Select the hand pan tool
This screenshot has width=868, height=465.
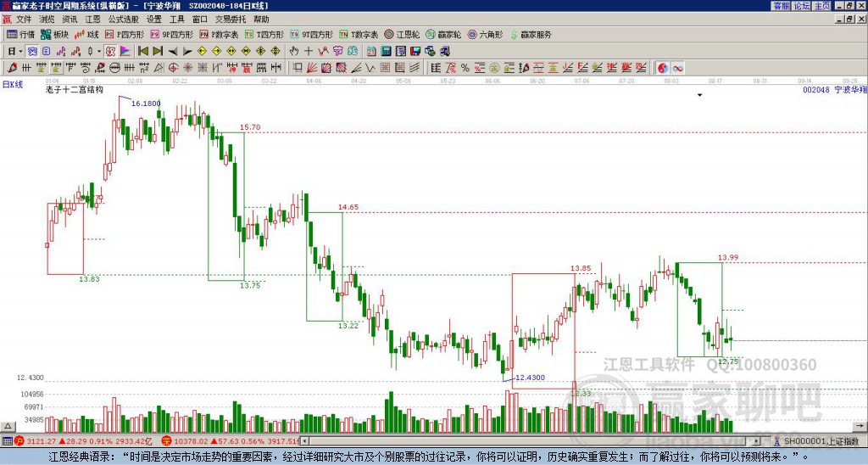(x=294, y=52)
